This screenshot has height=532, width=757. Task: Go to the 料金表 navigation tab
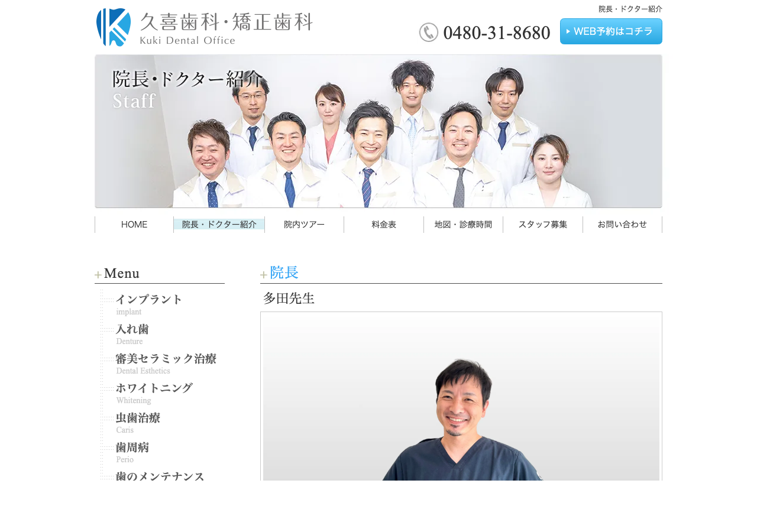click(x=384, y=225)
